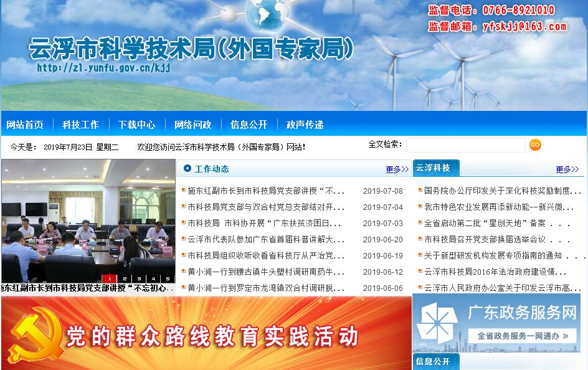Viewport: 588px width, 370px height.
Task: Select the 云浮科技 tab
Action: click(434, 168)
